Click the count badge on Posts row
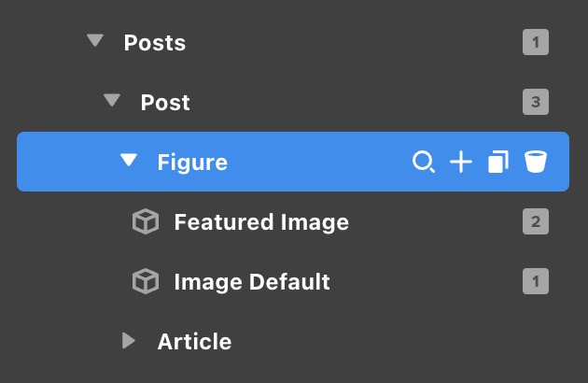Viewport: 588px width, 383px height. click(x=536, y=43)
